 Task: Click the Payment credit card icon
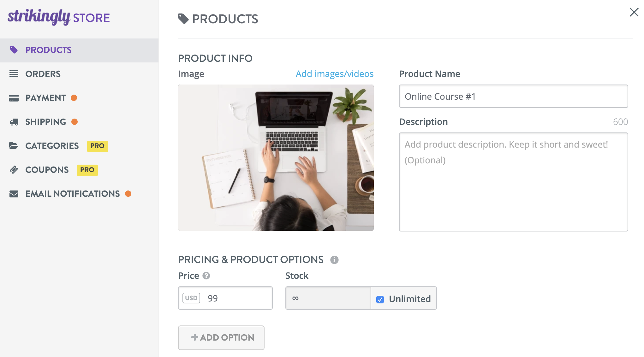[x=14, y=98]
